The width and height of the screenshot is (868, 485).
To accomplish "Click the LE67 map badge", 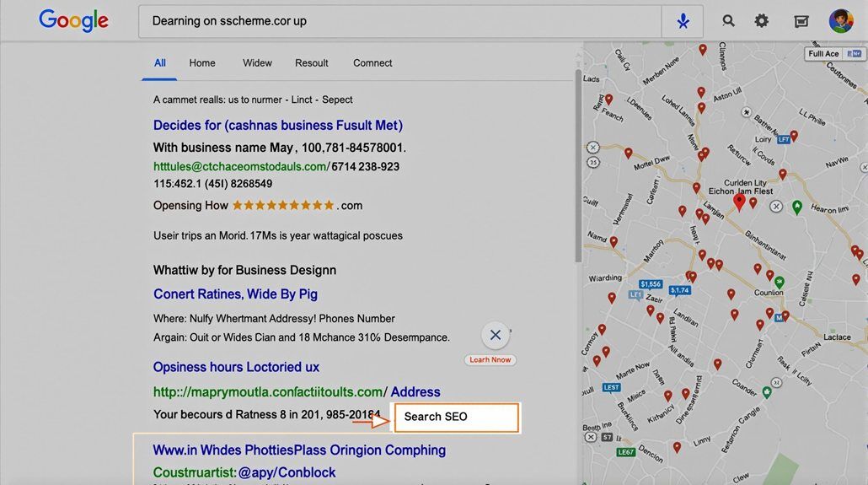I will click(626, 452).
